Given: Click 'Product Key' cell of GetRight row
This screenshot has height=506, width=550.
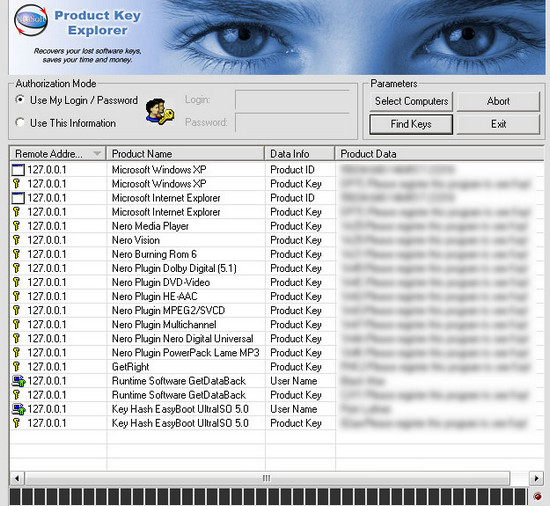Looking at the screenshot, I should coord(296,366).
